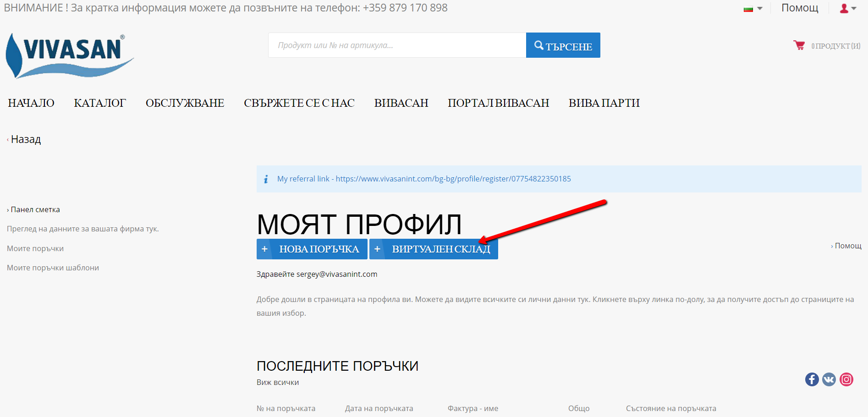The image size is (868, 417).
Task: Open the ОБСЛУЖВАНЕ menu item
Action: point(185,103)
